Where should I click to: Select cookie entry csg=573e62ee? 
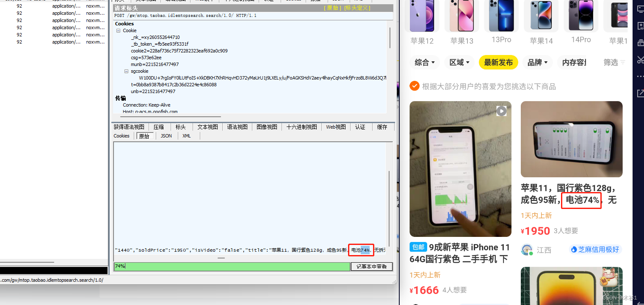[x=146, y=58]
